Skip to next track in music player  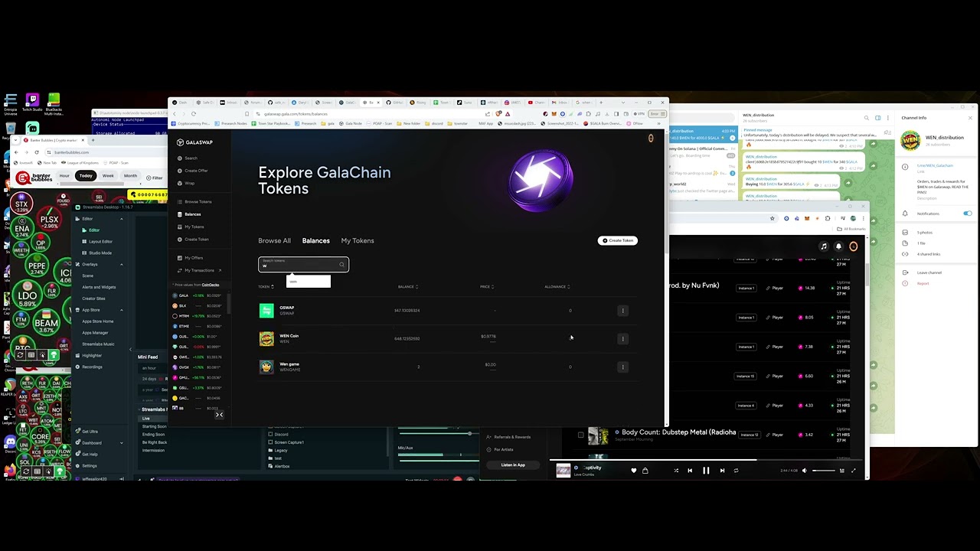coord(722,471)
